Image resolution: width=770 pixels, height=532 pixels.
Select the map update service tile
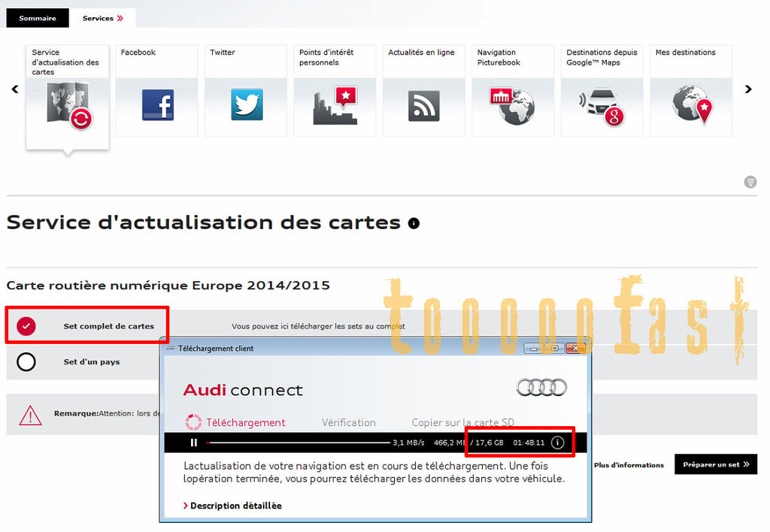(68, 97)
